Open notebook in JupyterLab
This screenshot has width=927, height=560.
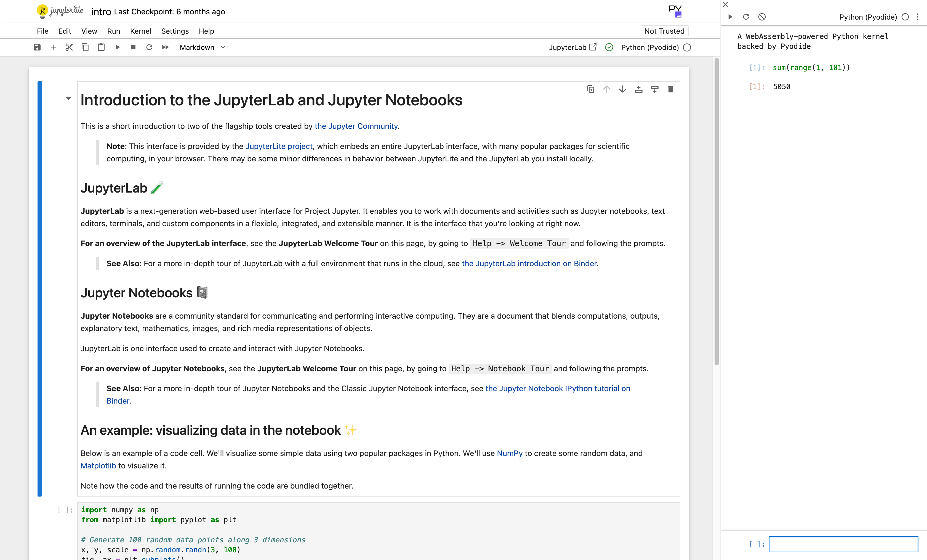coord(572,47)
